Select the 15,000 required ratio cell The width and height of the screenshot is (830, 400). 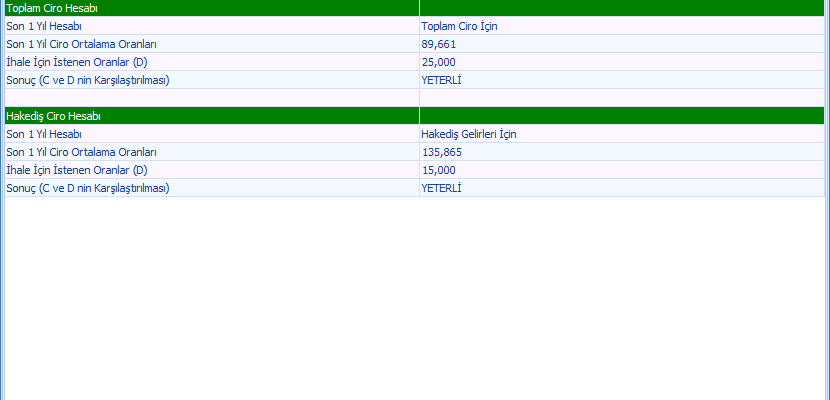439,170
